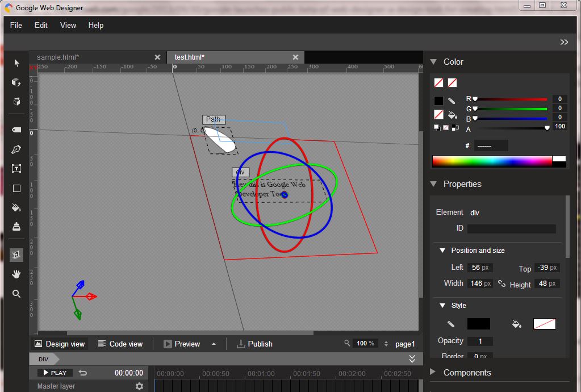Click the Publish button

254,344
